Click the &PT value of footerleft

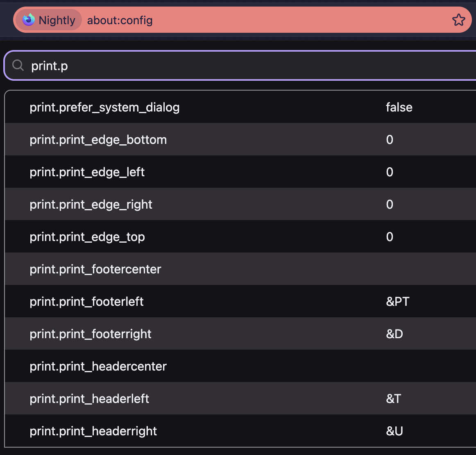coord(398,302)
